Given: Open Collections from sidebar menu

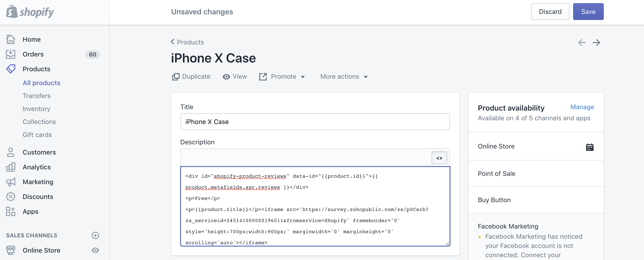Looking at the screenshot, I should pos(39,121).
